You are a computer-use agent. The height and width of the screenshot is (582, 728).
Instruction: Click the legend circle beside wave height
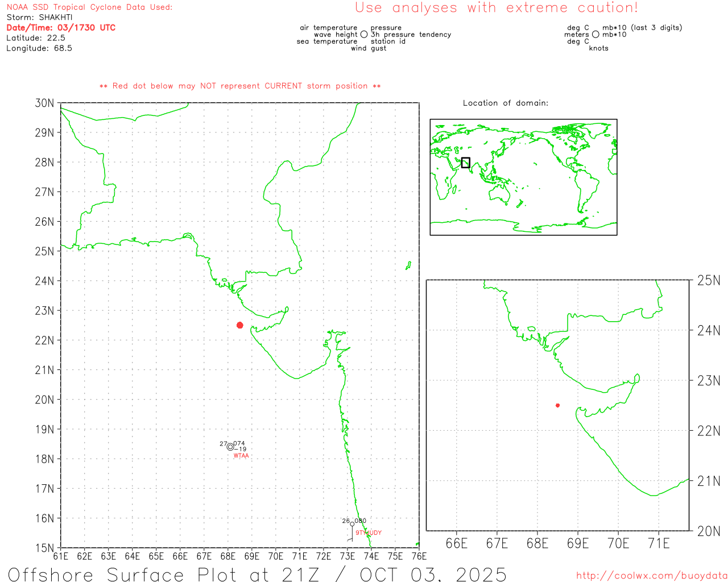[x=364, y=35]
